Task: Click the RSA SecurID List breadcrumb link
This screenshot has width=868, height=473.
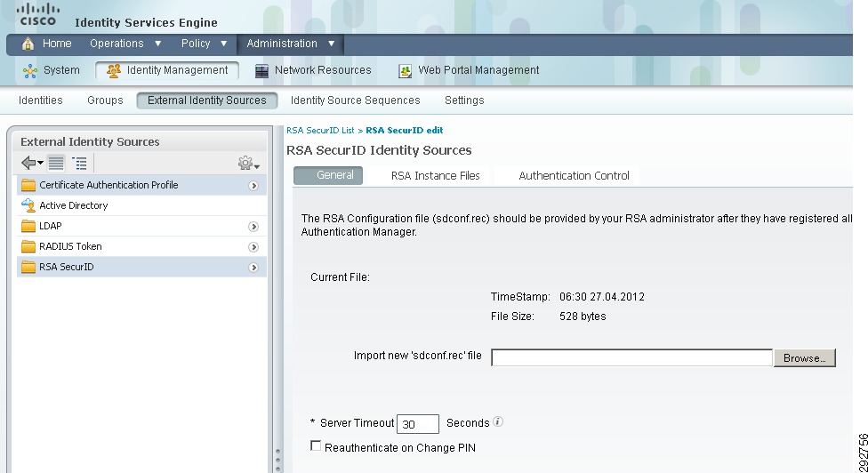Action: [x=320, y=131]
